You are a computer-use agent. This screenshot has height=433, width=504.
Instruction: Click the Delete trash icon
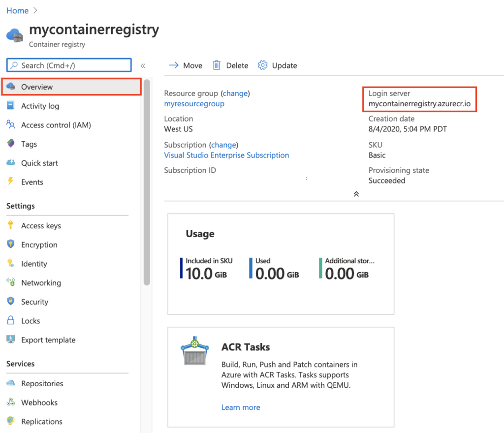(x=217, y=65)
